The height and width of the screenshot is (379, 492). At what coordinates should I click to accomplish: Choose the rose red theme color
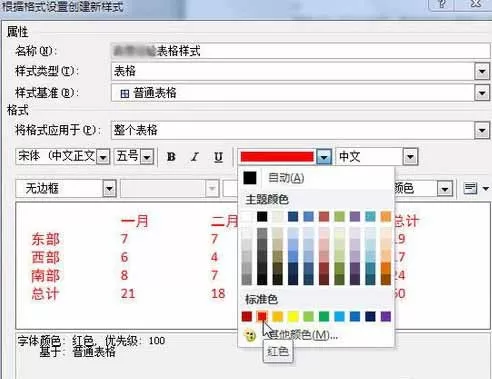click(x=324, y=216)
